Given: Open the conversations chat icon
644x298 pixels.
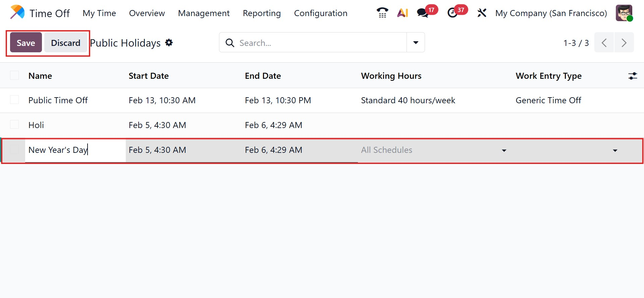Looking at the screenshot, I should pos(422,13).
